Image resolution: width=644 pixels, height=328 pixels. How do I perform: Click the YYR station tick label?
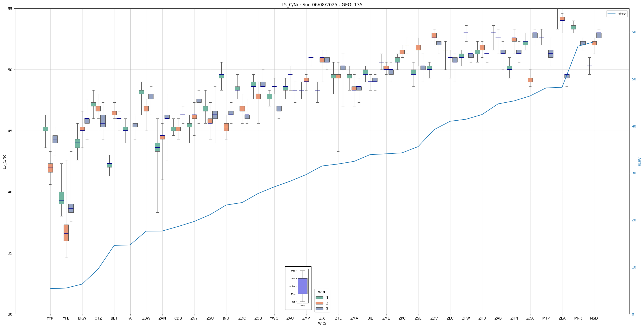[x=50, y=318]
